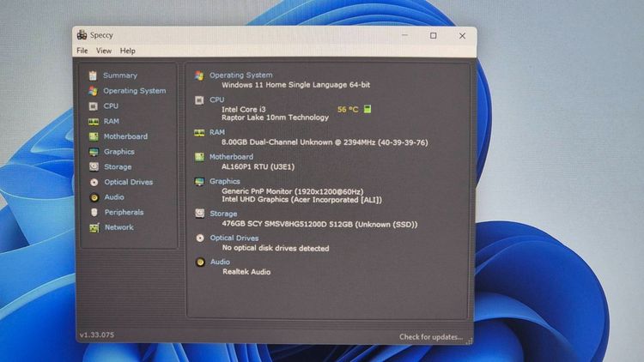644x362 pixels.
Task: Open the Help menu
Action: 127,51
